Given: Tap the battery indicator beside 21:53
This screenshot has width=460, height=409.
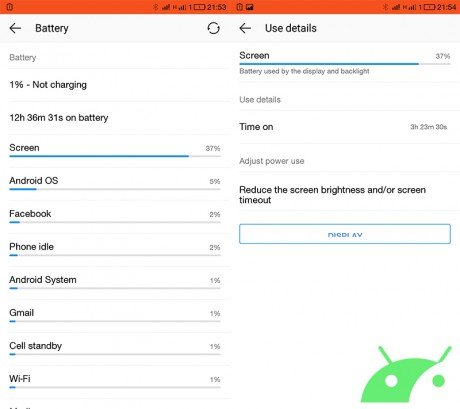Looking at the screenshot, I should pos(199,7).
